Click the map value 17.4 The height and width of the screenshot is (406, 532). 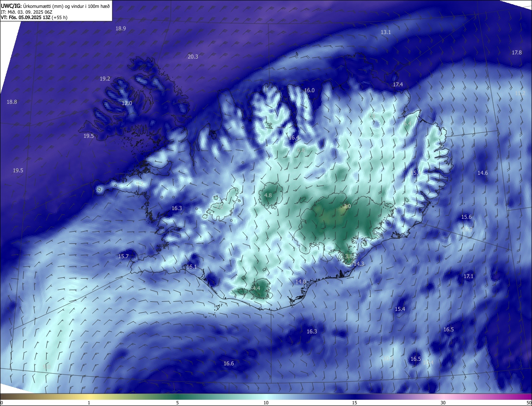click(398, 84)
